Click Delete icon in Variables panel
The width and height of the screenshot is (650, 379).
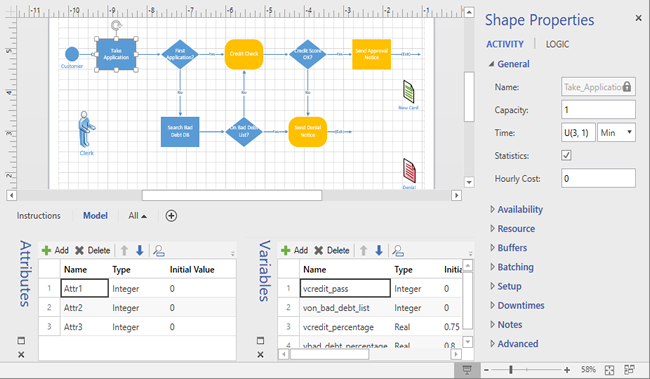[x=318, y=250]
